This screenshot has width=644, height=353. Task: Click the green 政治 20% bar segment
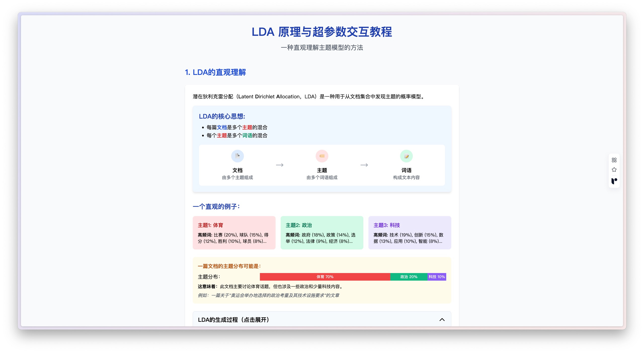(x=409, y=277)
